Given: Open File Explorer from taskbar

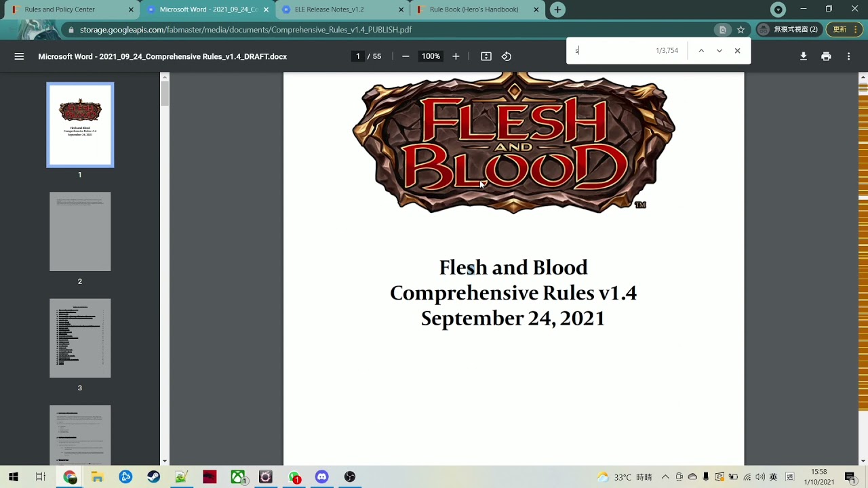Looking at the screenshot, I should pyautogui.click(x=98, y=477).
